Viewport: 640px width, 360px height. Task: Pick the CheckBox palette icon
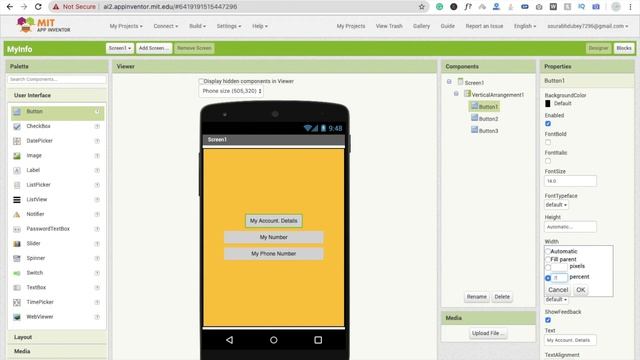pos(17,127)
